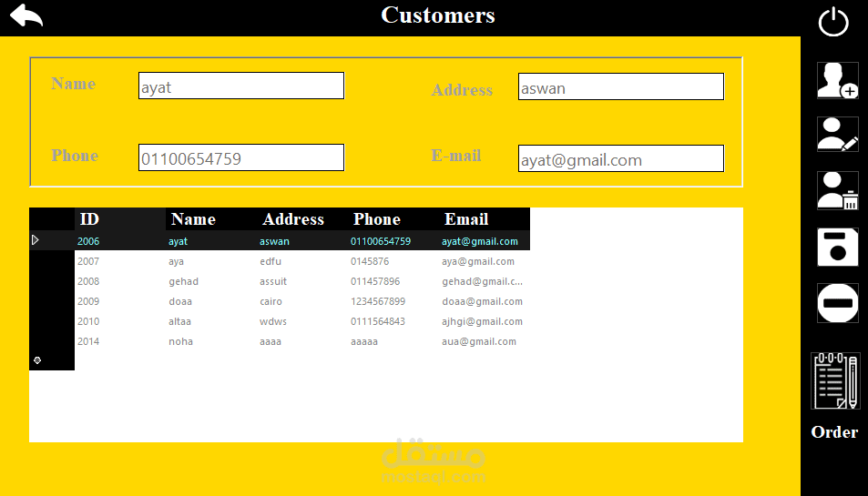The image size is (868, 496).
Task: Click the power icon to exit
Action: [x=833, y=22]
